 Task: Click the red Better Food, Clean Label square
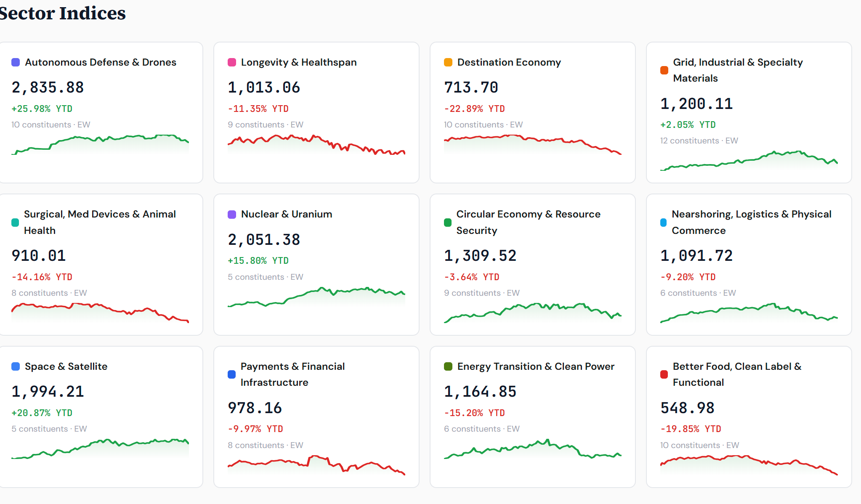pyautogui.click(x=664, y=374)
